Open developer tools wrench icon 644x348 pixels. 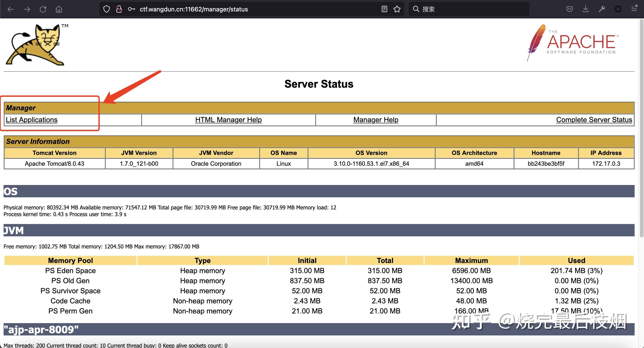[x=602, y=9]
